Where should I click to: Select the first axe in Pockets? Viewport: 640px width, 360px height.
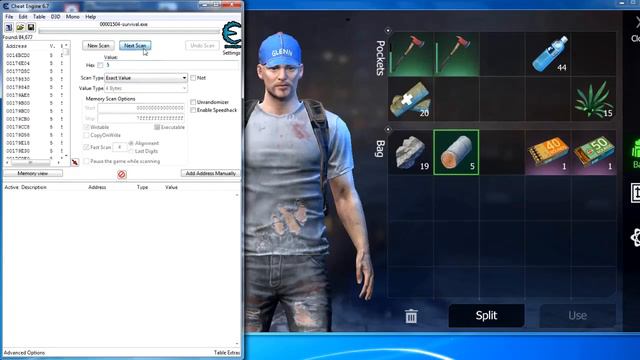click(x=411, y=54)
